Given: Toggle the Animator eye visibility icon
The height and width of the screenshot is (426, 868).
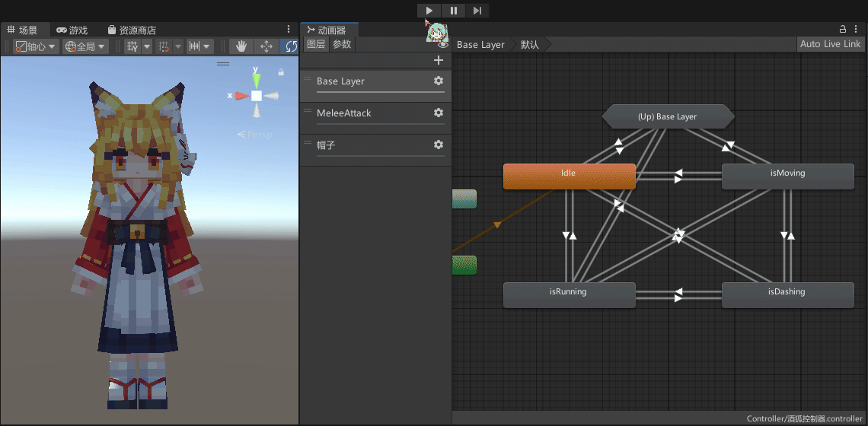Looking at the screenshot, I should coord(443,45).
